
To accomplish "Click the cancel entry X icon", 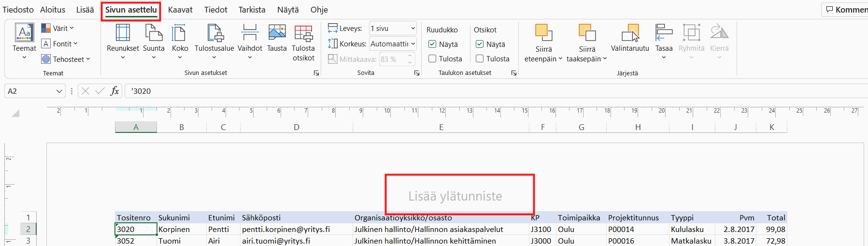I will [85, 91].
